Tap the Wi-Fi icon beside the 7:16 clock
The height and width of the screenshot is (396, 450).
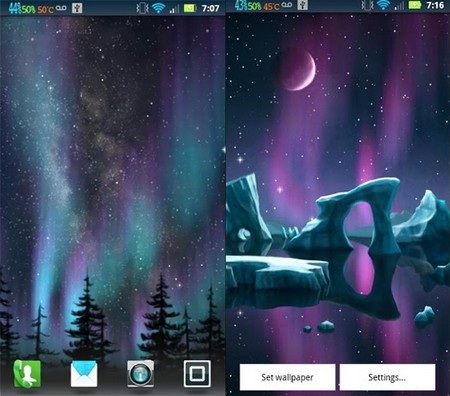point(384,5)
